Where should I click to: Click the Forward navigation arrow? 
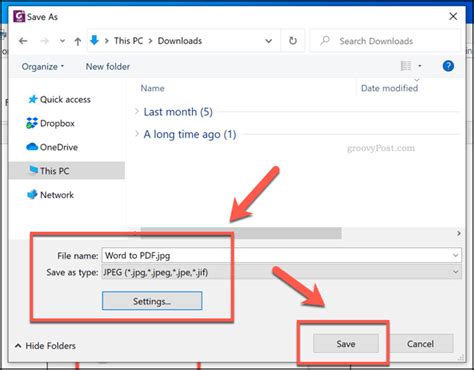[x=44, y=41]
